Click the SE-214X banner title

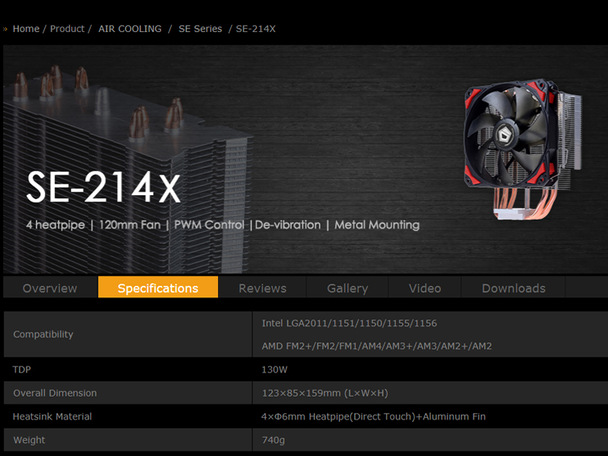pos(104,187)
